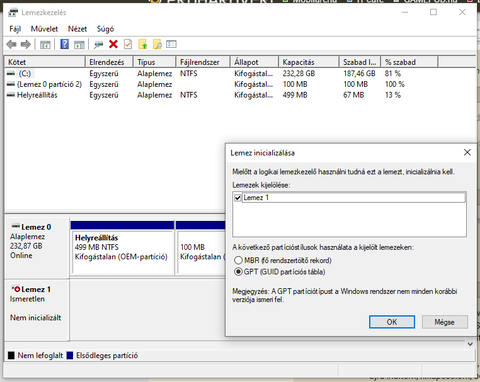Image resolution: width=480 pixels, height=382 pixels.
Task: Click the properties checkmark page icon
Action: click(x=128, y=44)
